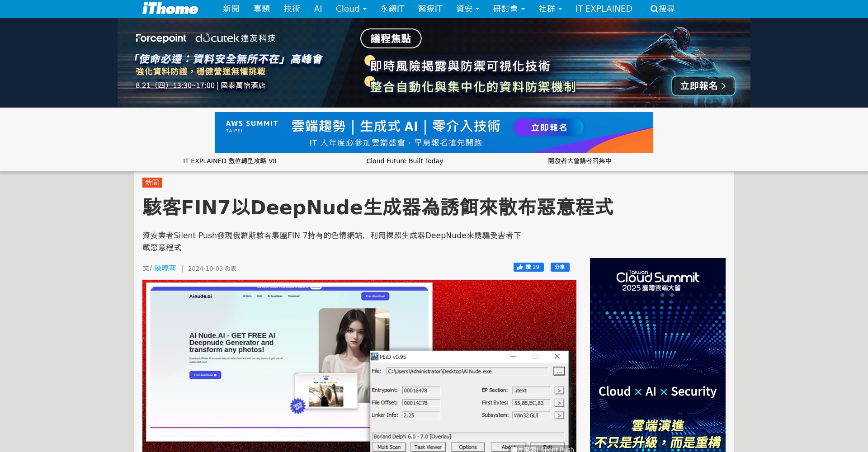Click the AWS Summit Taipei logo
868x452 pixels.
(x=252, y=127)
